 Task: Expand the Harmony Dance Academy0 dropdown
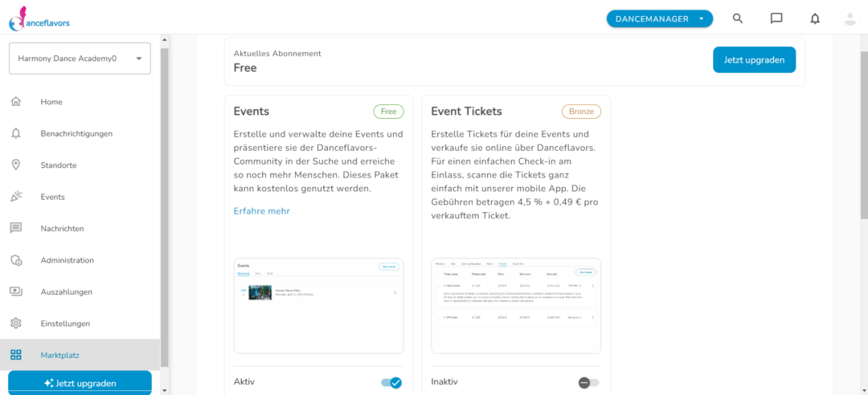point(80,58)
